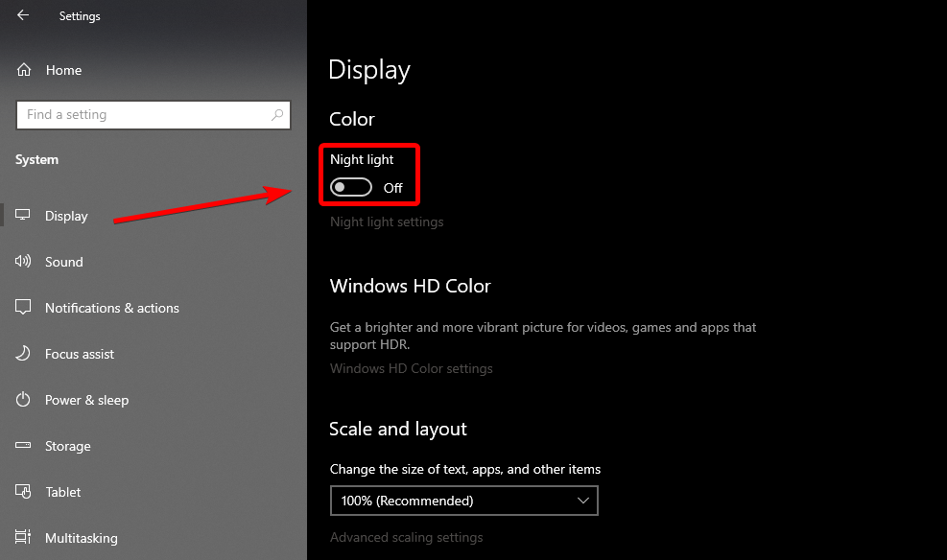
Task: Click the Tablet icon
Action: (x=23, y=492)
